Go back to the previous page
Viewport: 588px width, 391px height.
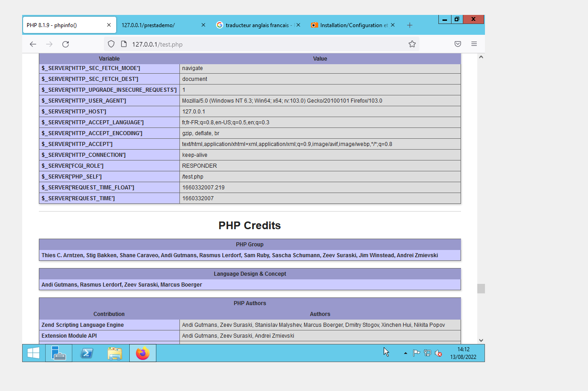click(33, 44)
